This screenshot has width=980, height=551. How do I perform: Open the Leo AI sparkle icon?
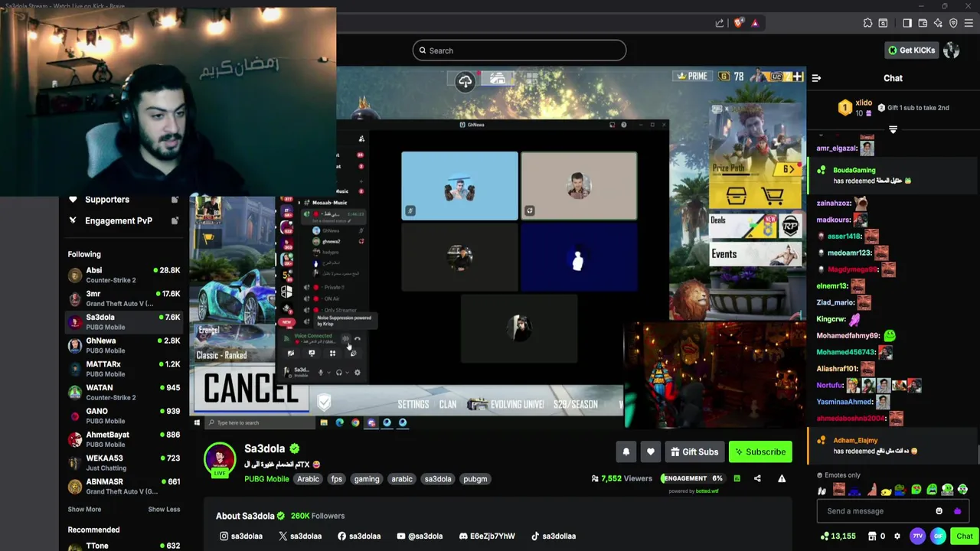pyautogui.click(x=938, y=23)
